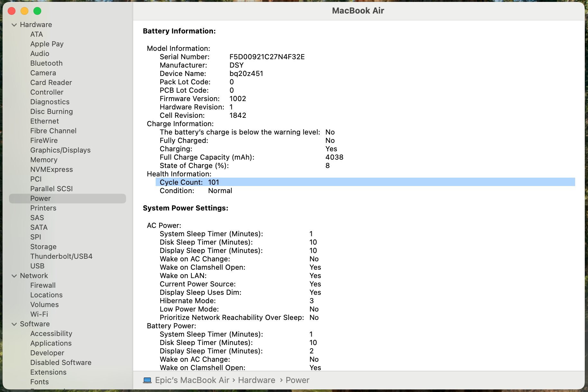
Task: Click the laptop icon in path bar
Action: tap(147, 380)
